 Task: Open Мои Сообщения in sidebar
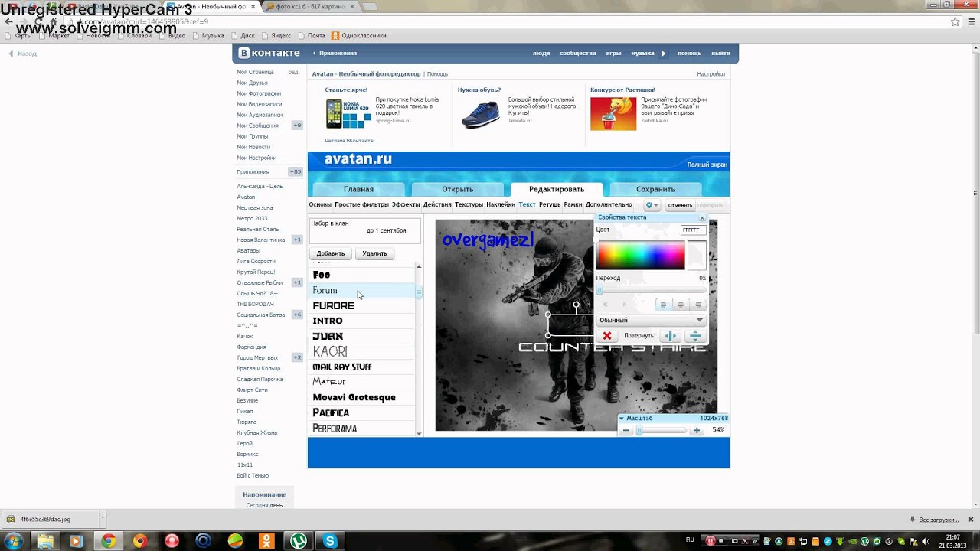[x=257, y=126]
